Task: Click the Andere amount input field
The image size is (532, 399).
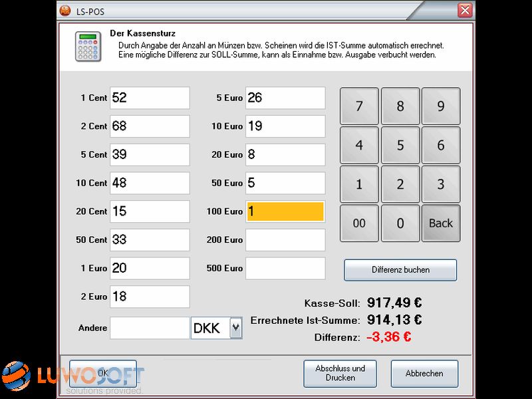Action: tap(149, 328)
